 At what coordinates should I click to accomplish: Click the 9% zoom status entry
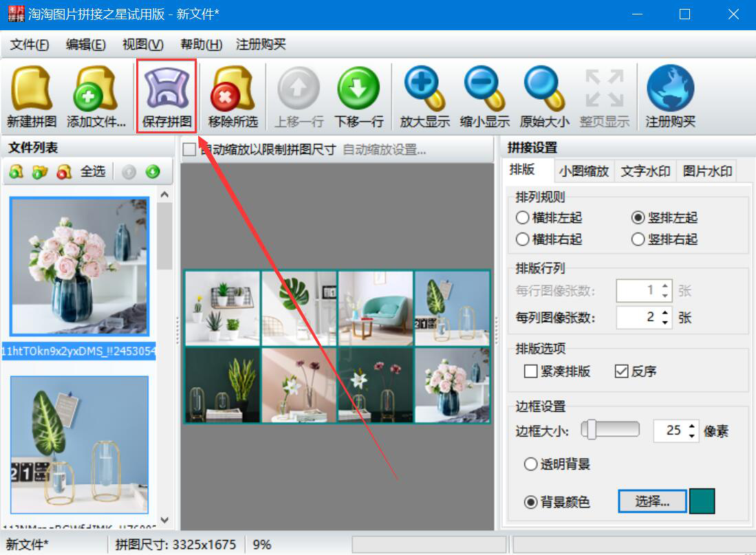pyautogui.click(x=262, y=545)
